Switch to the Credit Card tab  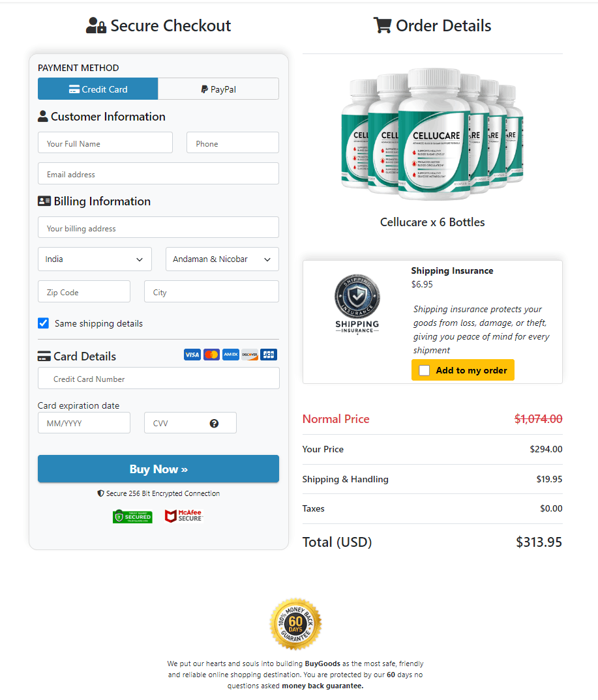click(x=97, y=88)
